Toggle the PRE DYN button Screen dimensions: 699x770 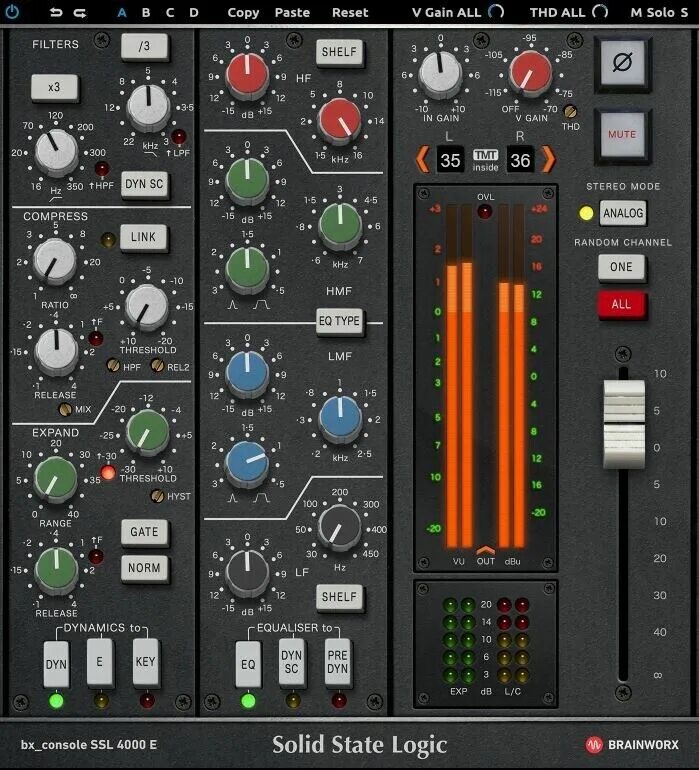point(337,661)
